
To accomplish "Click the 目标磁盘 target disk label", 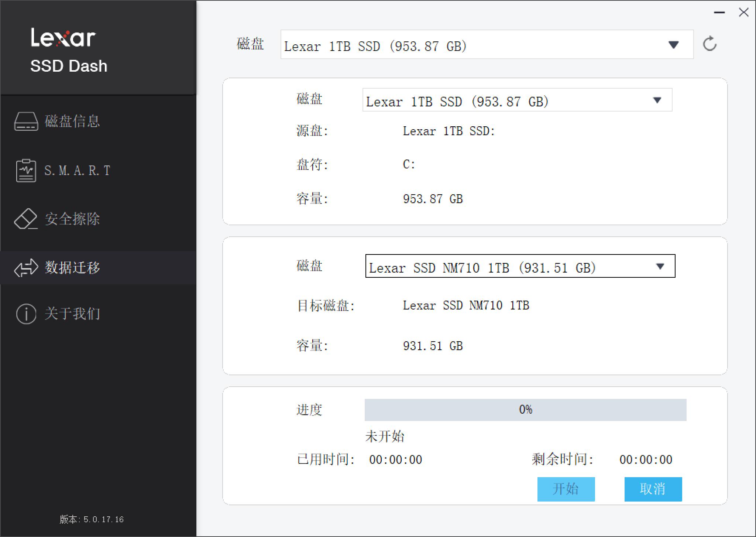I will (326, 306).
